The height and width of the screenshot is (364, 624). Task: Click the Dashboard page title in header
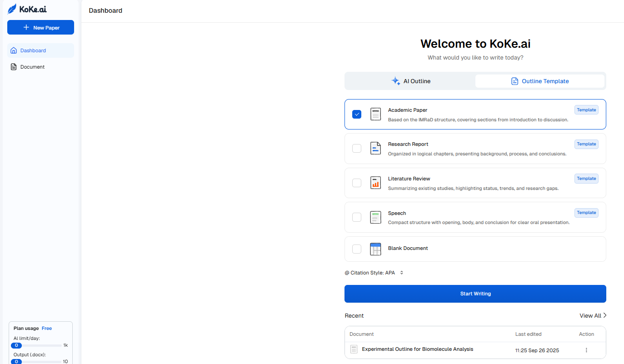pyautogui.click(x=105, y=10)
